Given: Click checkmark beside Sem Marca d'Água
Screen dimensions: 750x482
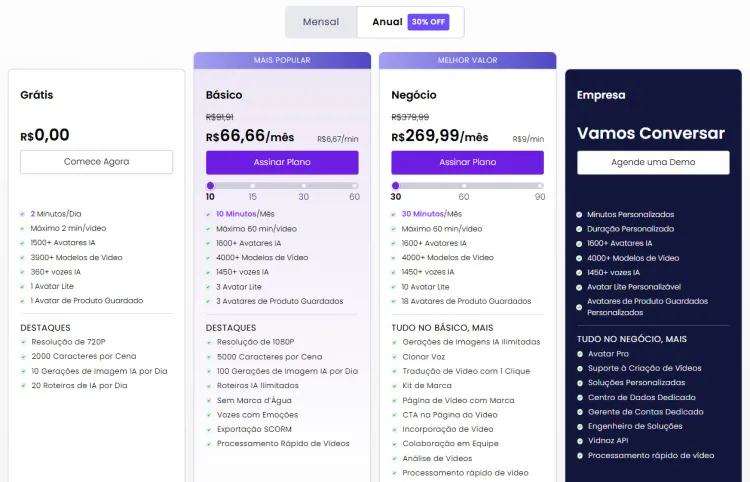Looking at the screenshot, I should tap(209, 401).
